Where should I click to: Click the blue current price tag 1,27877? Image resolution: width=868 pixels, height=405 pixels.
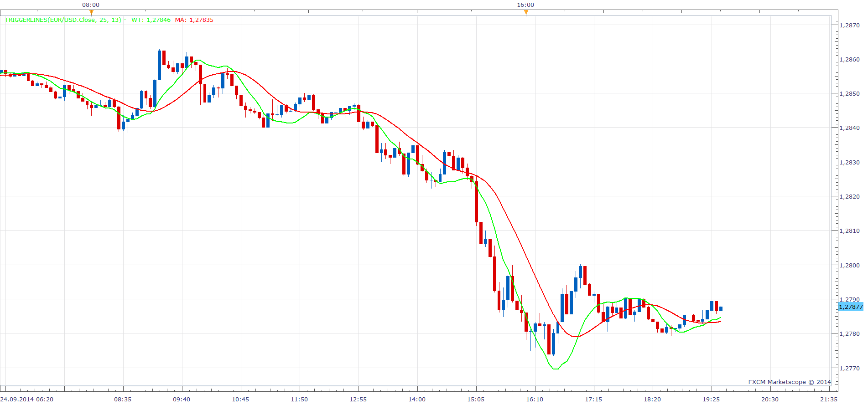[851, 307]
